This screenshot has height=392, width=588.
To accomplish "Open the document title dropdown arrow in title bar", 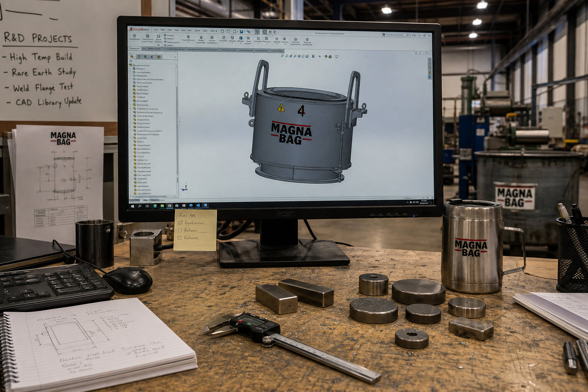I will point(345,34).
